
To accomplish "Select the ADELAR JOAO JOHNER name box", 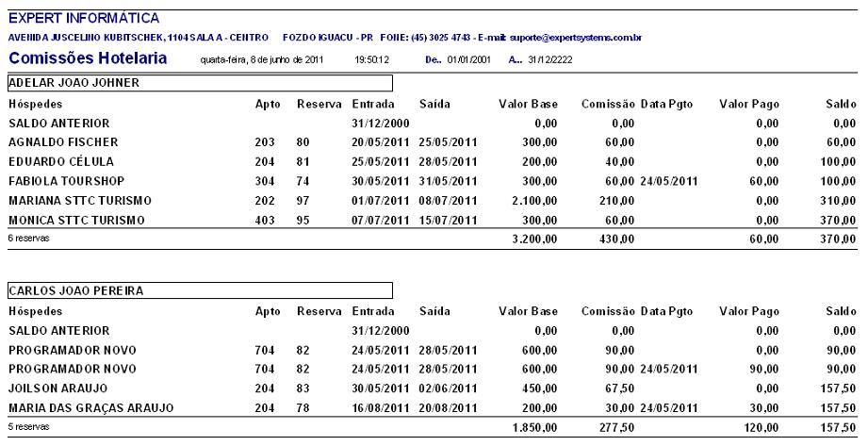I will [199, 83].
